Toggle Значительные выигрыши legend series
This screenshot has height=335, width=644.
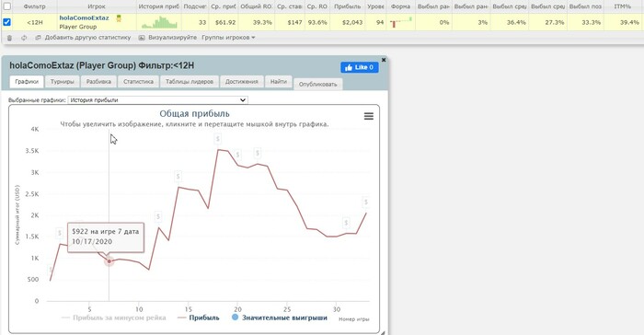[x=280, y=318]
